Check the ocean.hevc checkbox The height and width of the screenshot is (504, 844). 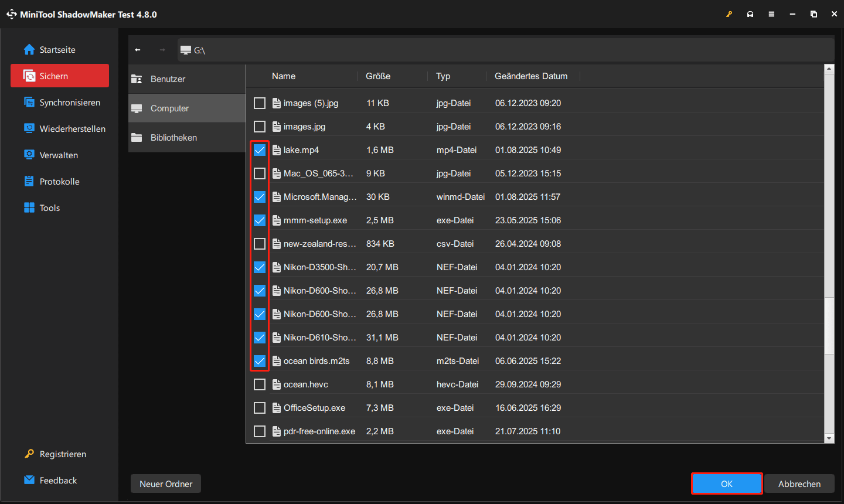(260, 384)
